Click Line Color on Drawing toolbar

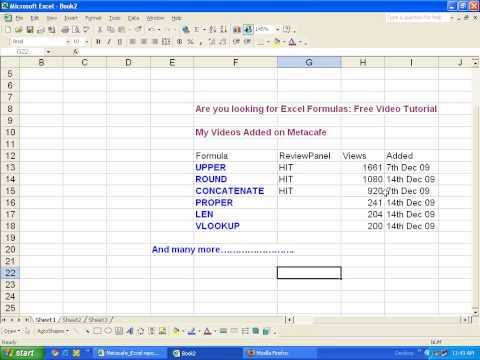pyautogui.click(x=192, y=331)
